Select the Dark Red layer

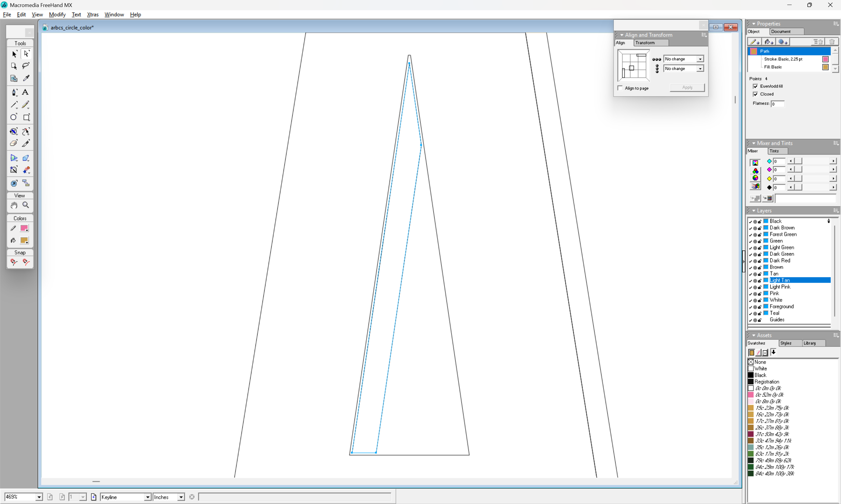[780, 260]
